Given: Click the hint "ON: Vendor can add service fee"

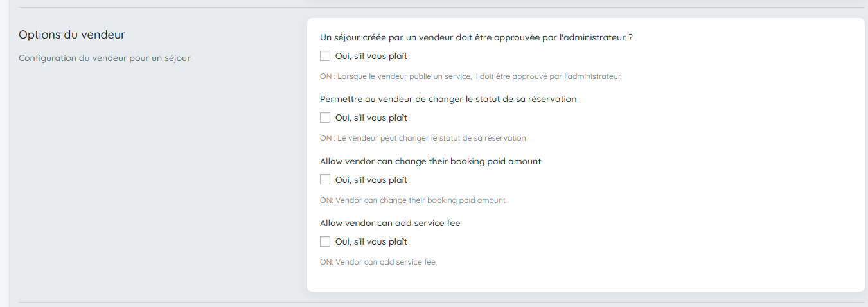Looking at the screenshot, I should (x=378, y=262).
